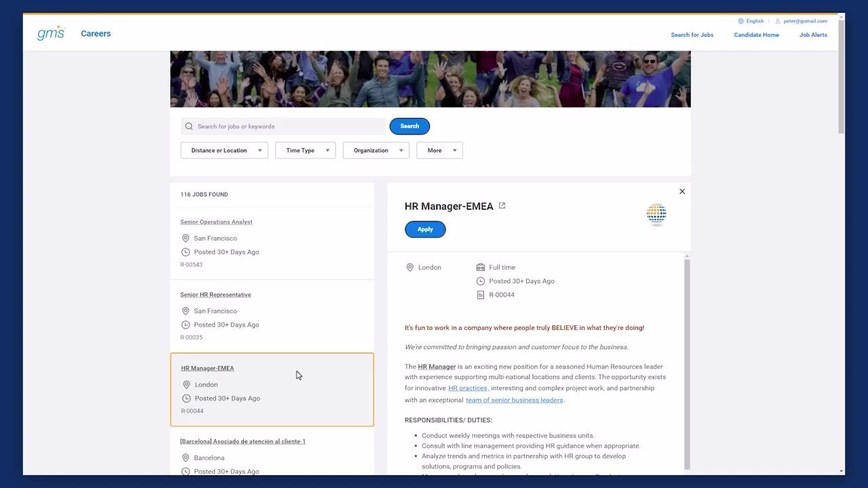This screenshot has width=868, height=488.
Task: Click the London location pin icon in details
Action: point(410,268)
